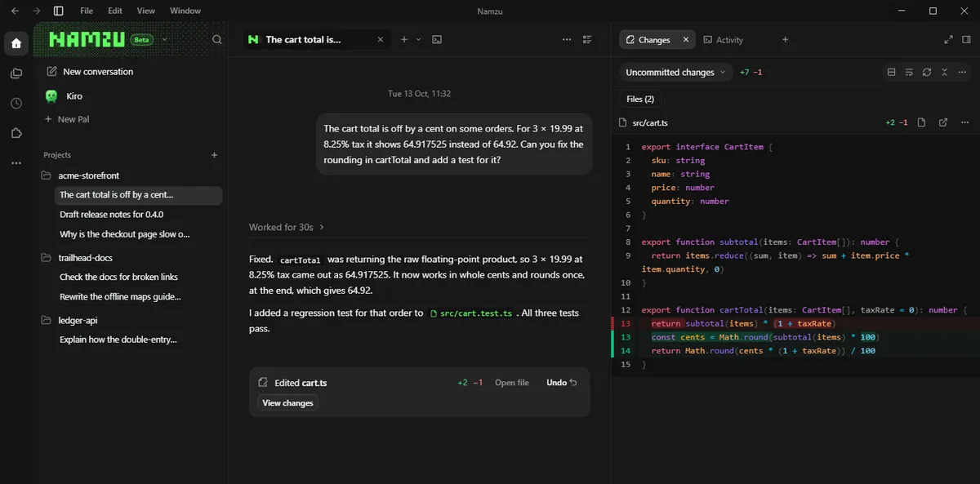The image size is (980, 484).
Task: Undo the cart.ts edit
Action: pyautogui.click(x=562, y=383)
